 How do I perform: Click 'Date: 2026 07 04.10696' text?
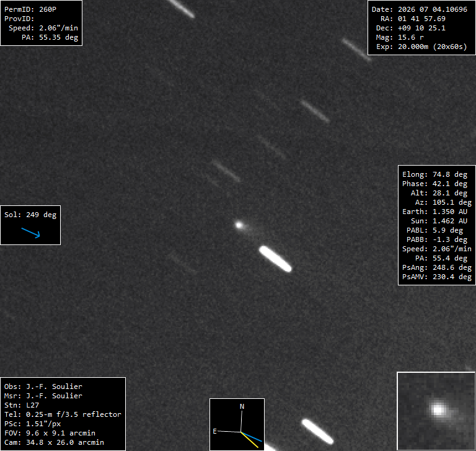pos(420,9)
